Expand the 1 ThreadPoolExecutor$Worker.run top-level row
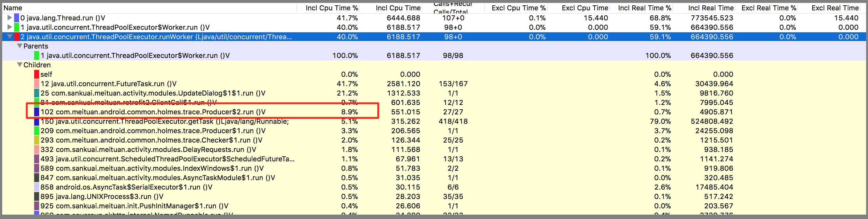The image size is (868, 219). (9, 27)
